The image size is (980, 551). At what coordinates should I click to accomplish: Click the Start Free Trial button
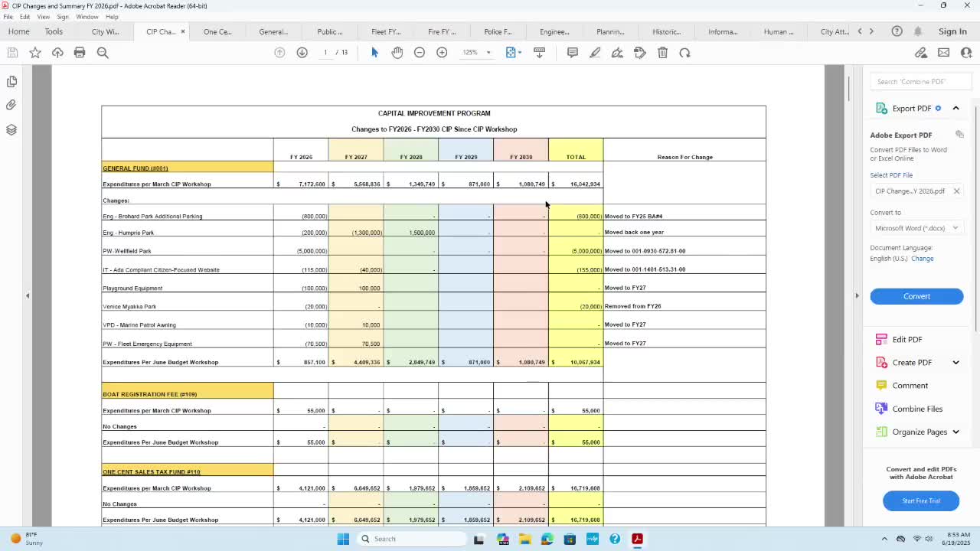click(921, 500)
